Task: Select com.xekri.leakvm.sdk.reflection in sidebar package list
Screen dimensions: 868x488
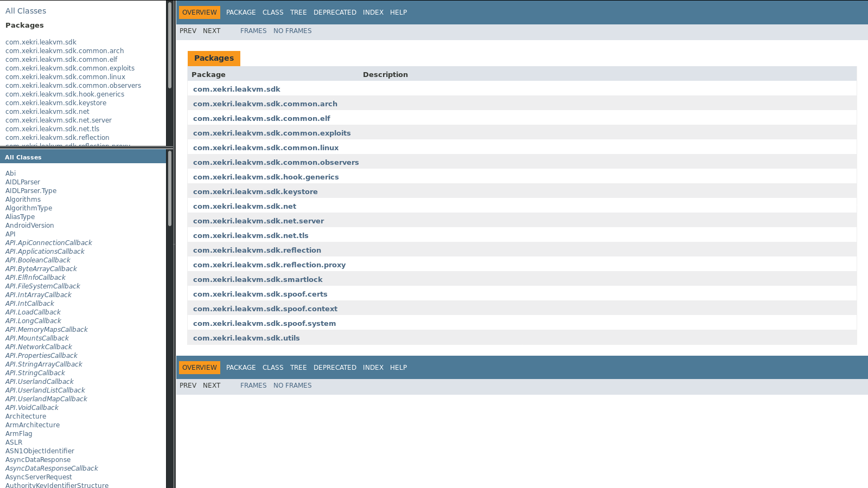Action: (57, 137)
